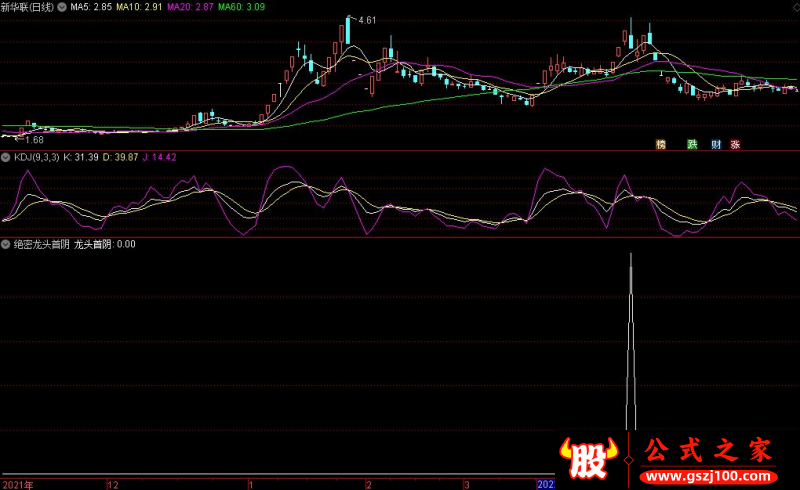Open the dropdown beside 新华联(日线) title
The width and height of the screenshot is (800, 490).
(x=64, y=7)
